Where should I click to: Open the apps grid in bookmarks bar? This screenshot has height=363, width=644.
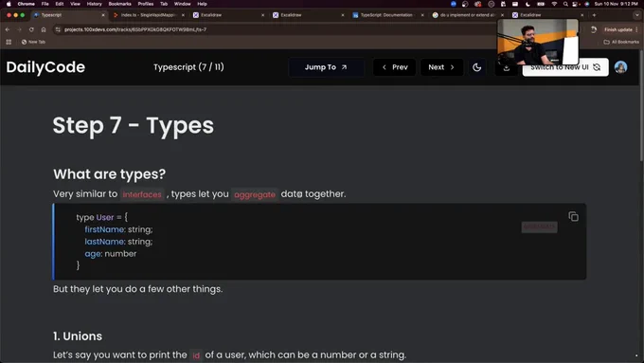click(x=9, y=42)
